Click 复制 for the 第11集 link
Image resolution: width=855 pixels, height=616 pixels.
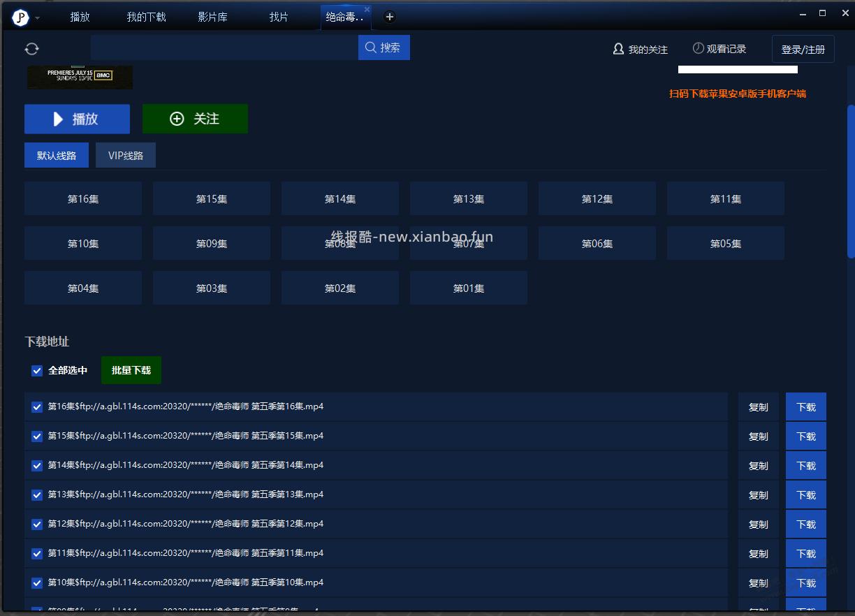[759, 554]
